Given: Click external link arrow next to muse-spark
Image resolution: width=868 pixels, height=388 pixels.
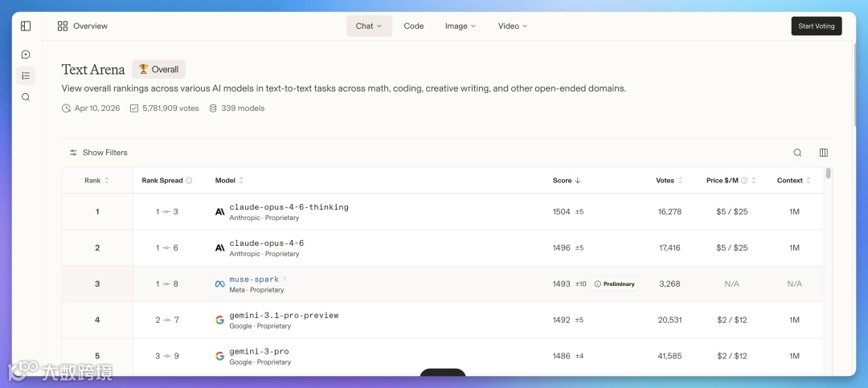Looking at the screenshot, I should [x=285, y=280].
